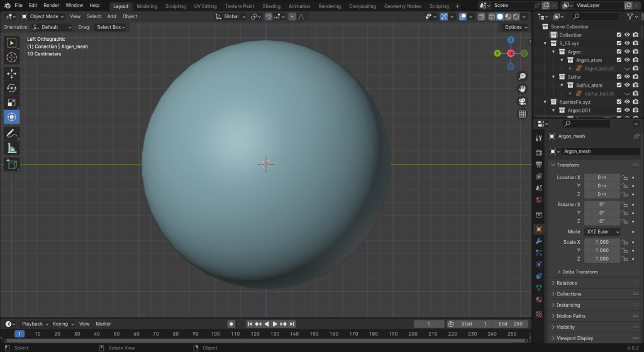Pick the 3D Cursor tool
This screenshot has width=644, height=352.
pos(12,57)
